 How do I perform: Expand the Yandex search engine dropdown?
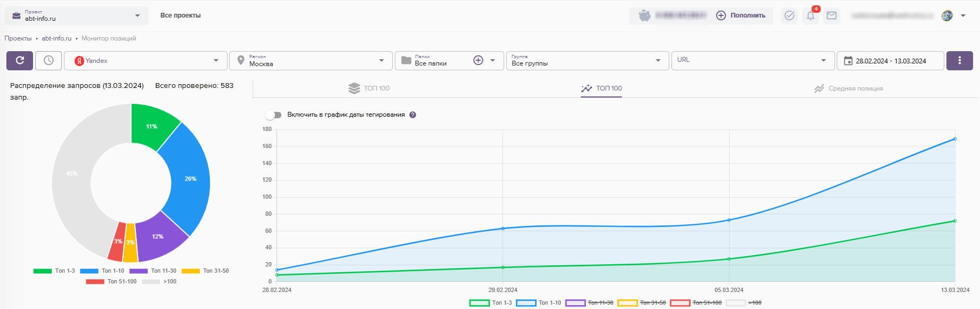pos(145,61)
